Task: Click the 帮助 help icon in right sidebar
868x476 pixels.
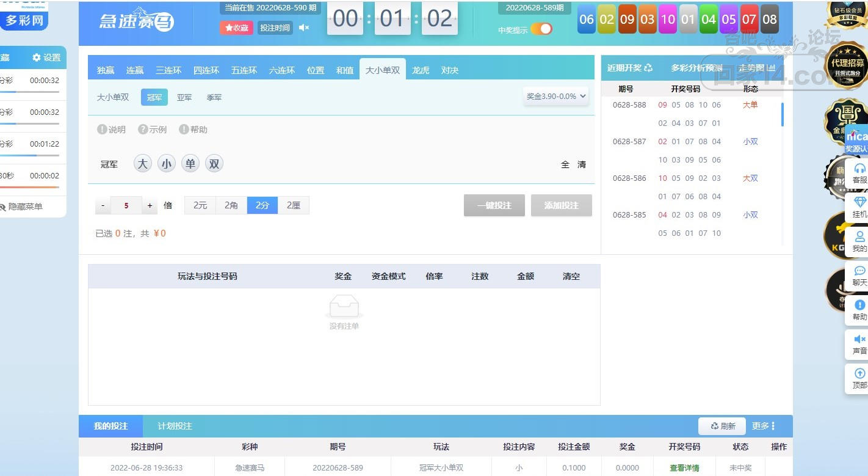Action: click(859, 306)
